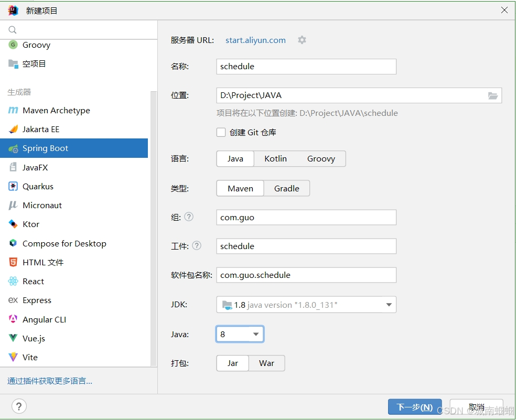Select Spring Boot generator
Screen dimensions: 516x420
[x=74, y=148]
